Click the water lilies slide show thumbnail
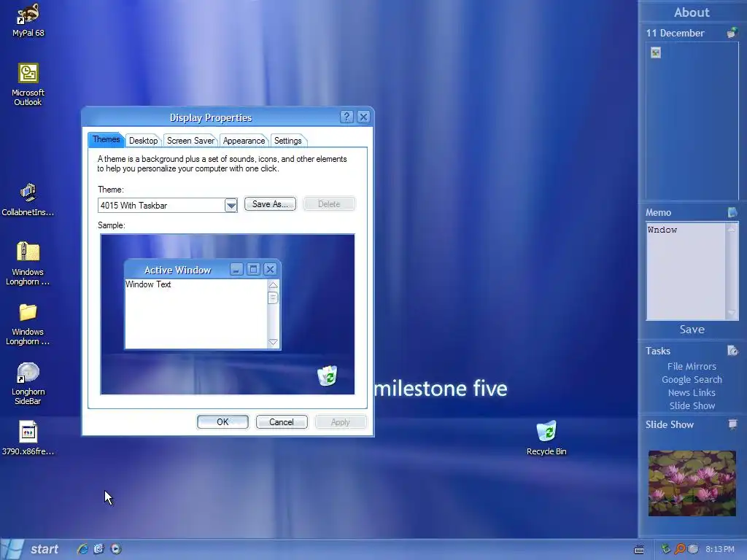 [692, 483]
